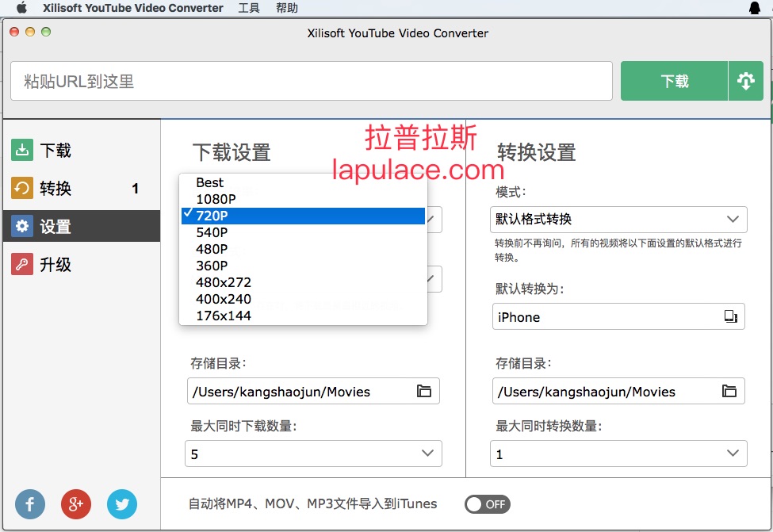
Task: Open the Apple menu
Action: [x=21, y=7]
